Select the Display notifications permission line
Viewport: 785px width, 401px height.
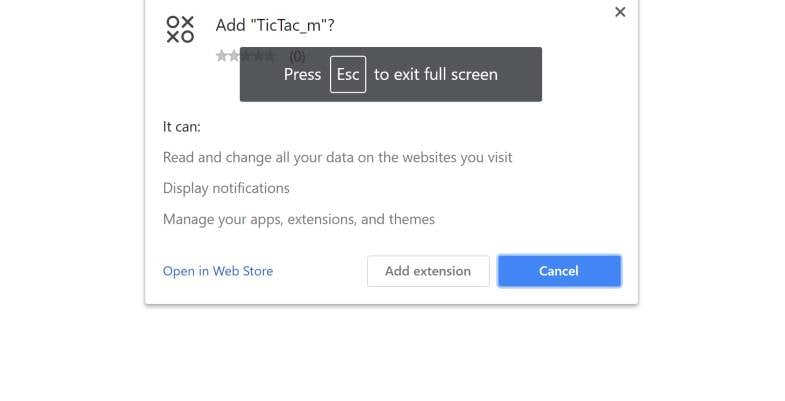click(x=226, y=188)
